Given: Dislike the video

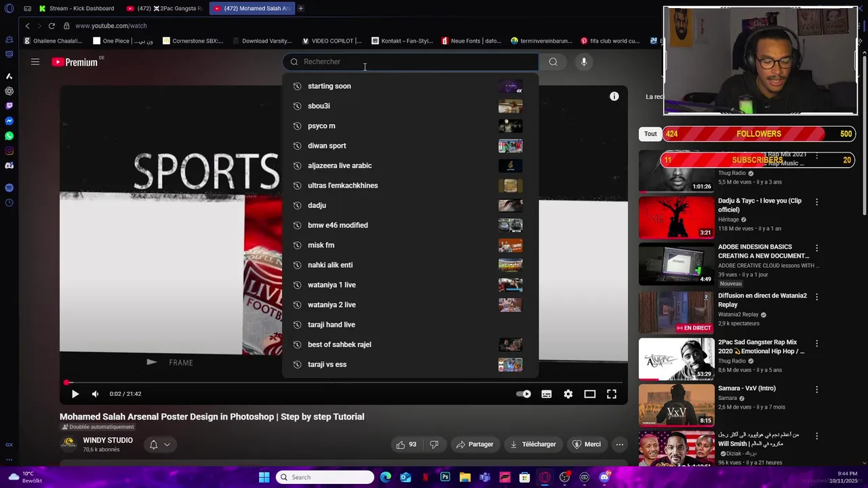Looking at the screenshot, I should pos(434,445).
